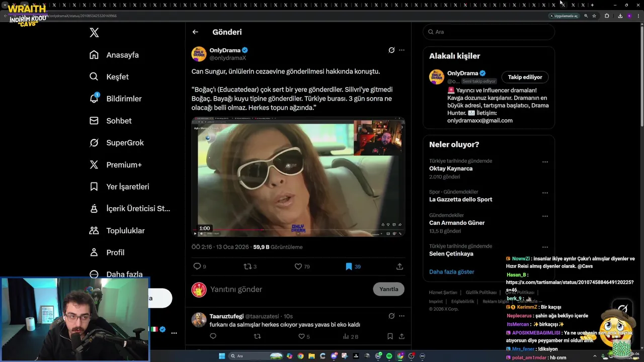This screenshot has width=644, height=362.
Task: Open browser downloads icon
Action: coord(620,16)
